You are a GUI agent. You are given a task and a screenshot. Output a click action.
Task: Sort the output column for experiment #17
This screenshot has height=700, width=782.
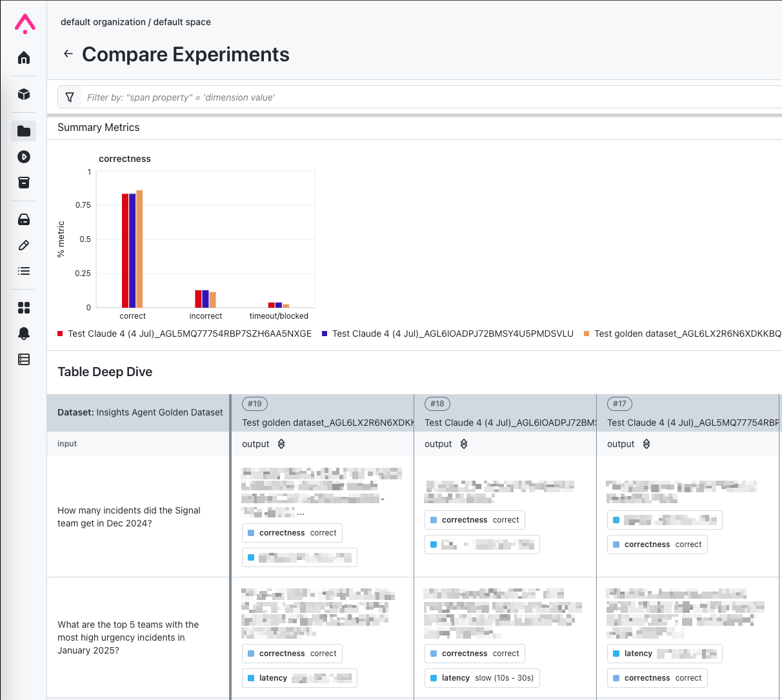(647, 444)
